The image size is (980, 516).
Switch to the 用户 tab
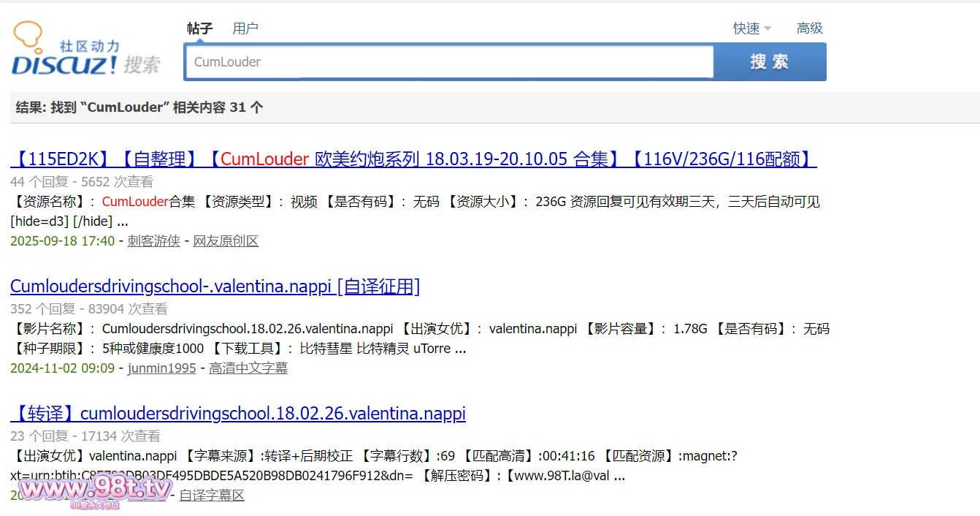pos(245,29)
